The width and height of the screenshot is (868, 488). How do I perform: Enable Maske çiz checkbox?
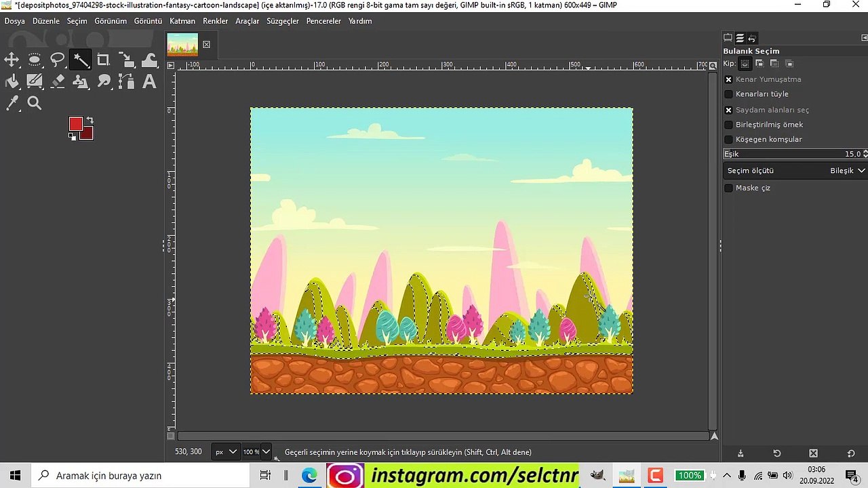pyautogui.click(x=729, y=188)
